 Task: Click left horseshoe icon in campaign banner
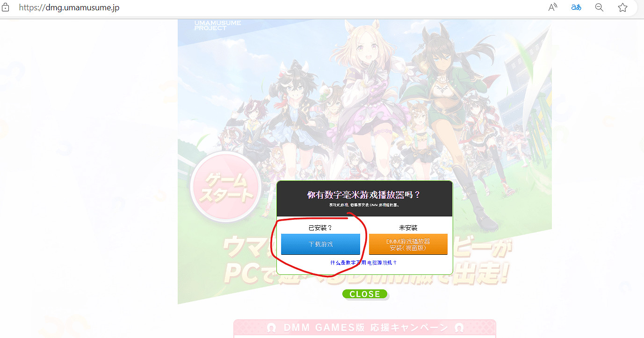tap(271, 328)
